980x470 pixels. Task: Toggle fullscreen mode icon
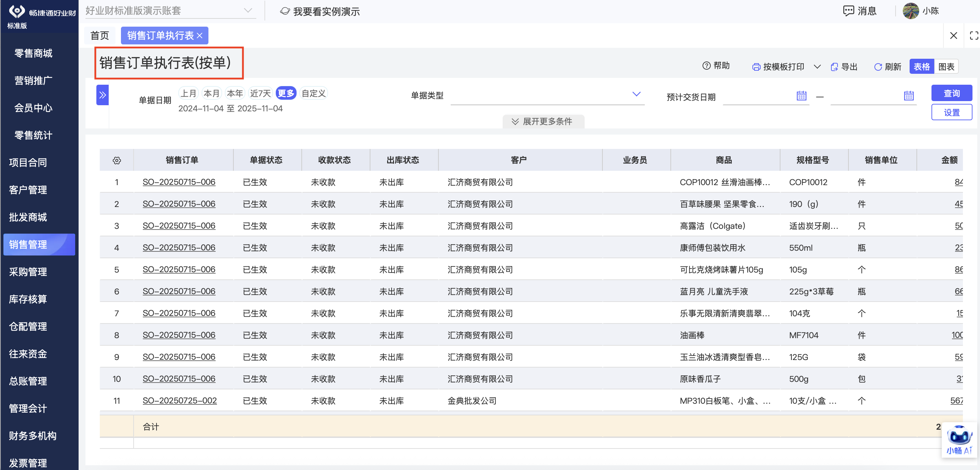(974, 36)
